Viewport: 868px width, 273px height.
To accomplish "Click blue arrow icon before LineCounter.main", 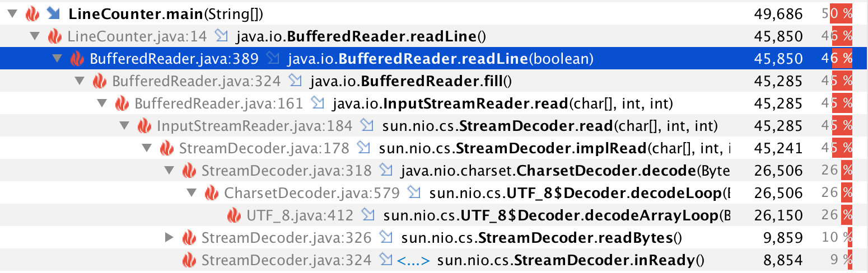I will tap(54, 14).
